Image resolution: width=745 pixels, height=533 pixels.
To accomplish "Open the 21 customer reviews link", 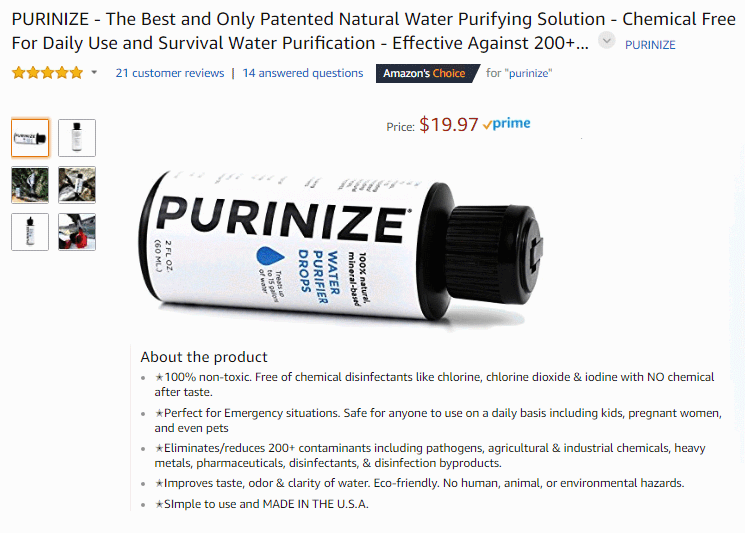I will coord(170,73).
